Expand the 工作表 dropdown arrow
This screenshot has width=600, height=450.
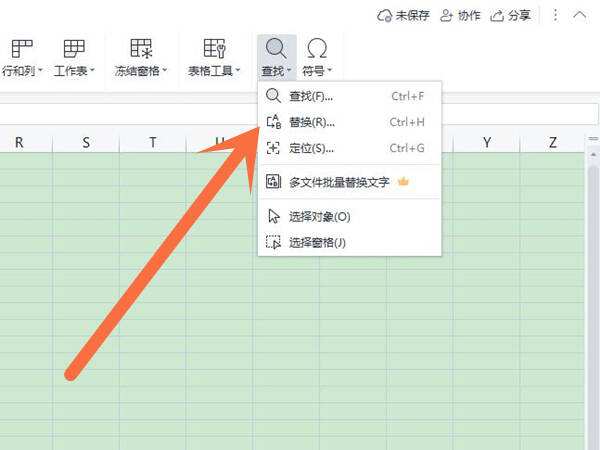coord(92,70)
